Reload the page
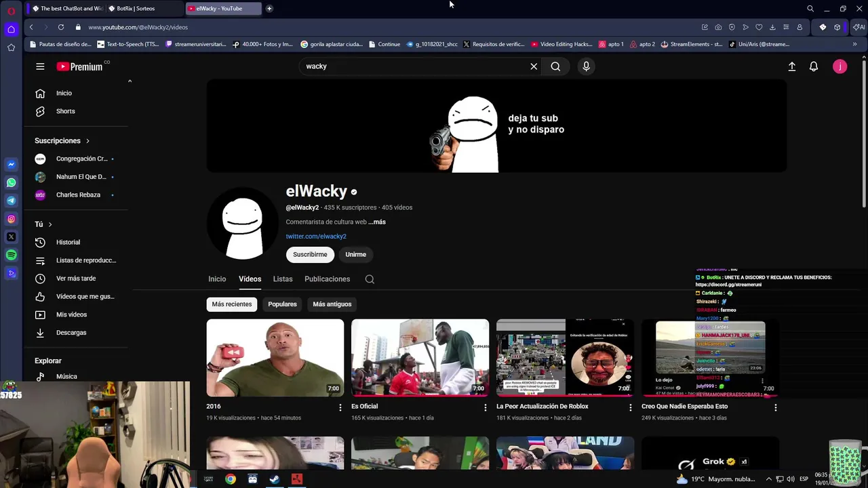This screenshot has height=488, width=868. point(61,27)
